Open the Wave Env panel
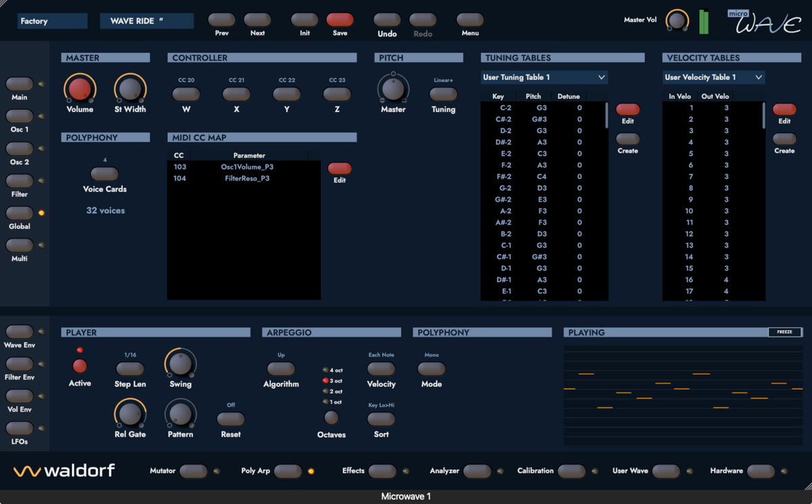Screen dimensions: 812x504 tap(20, 331)
